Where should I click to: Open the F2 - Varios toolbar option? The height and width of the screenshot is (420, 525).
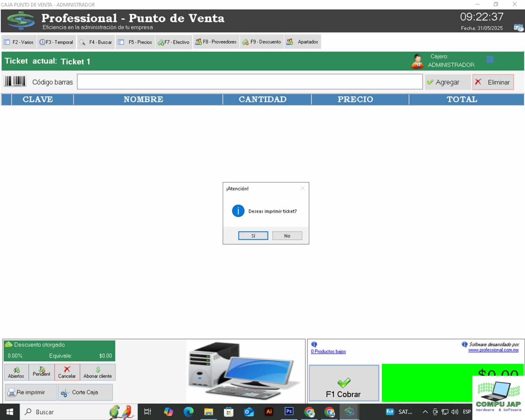pyautogui.click(x=19, y=42)
